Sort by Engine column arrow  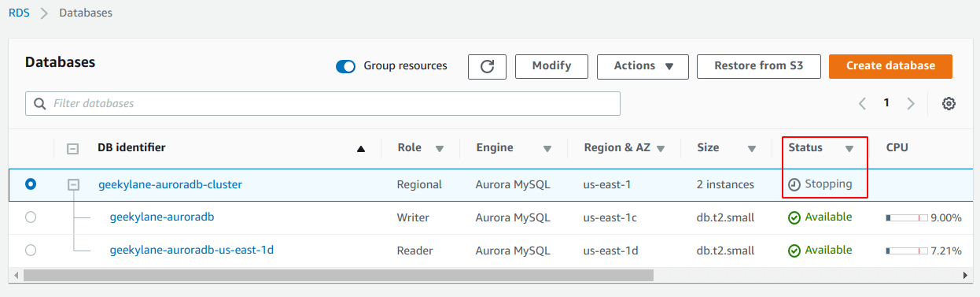[x=547, y=148]
